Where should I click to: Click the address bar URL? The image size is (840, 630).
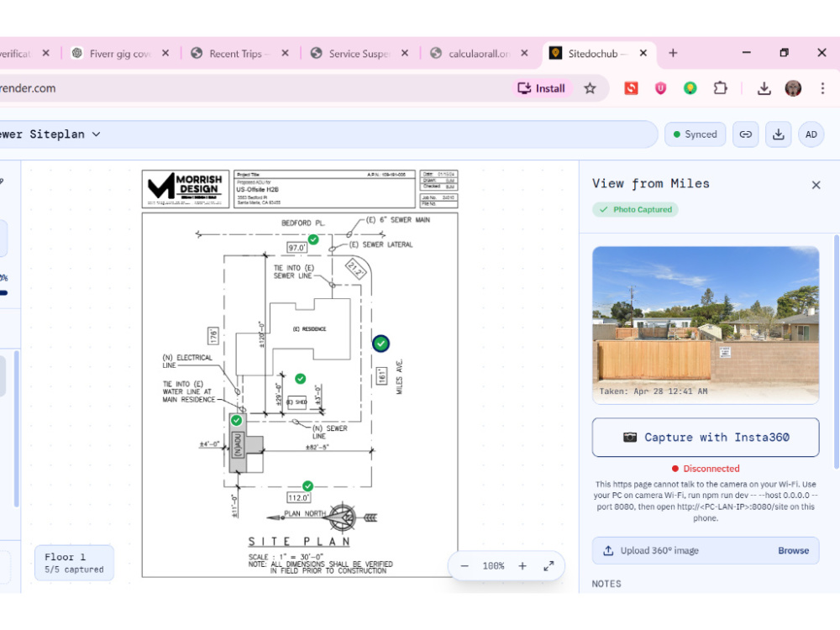click(x=28, y=88)
